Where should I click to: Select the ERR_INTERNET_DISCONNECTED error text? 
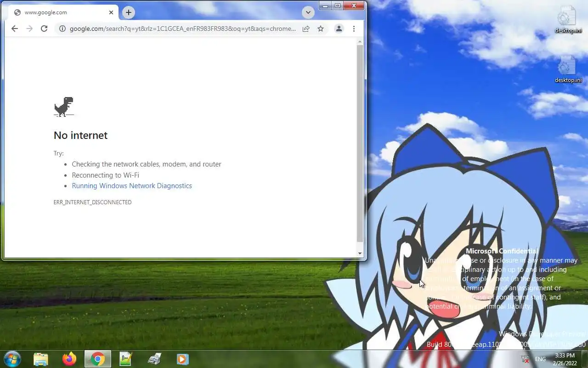[92, 202]
